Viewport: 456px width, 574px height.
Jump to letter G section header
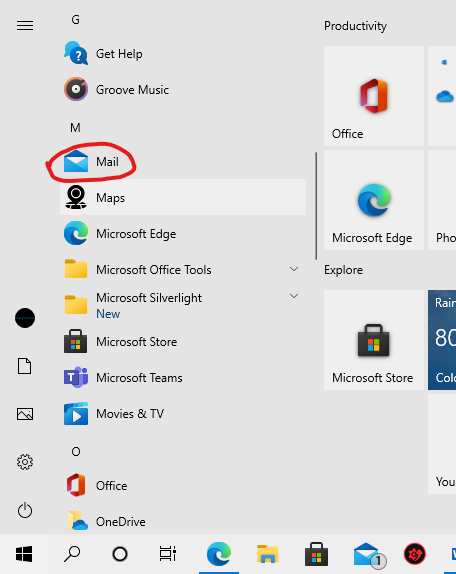tap(75, 19)
